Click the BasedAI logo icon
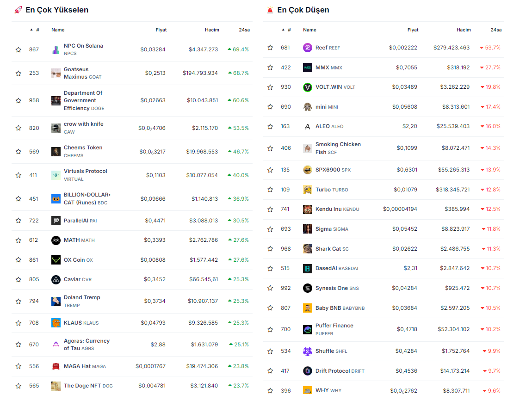The width and height of the screenshot is (532, 394). [308, 268]
